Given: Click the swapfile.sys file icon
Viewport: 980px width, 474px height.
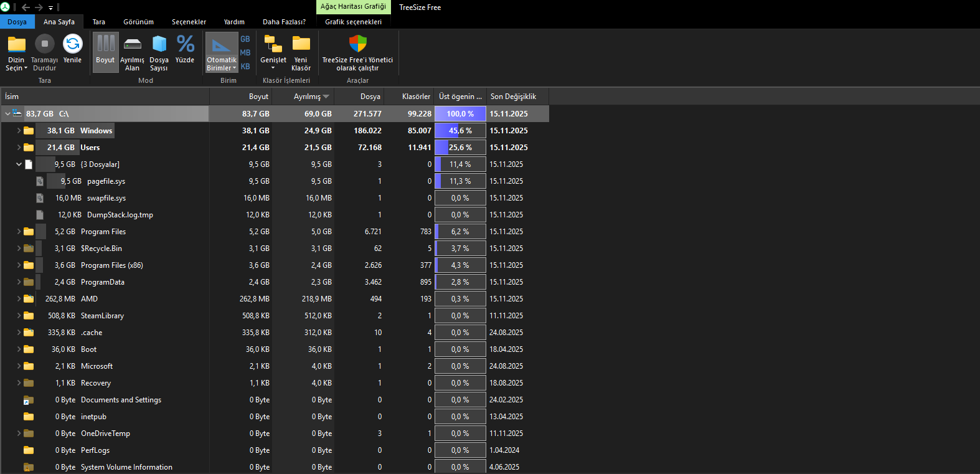Looking at the screenshot, I should pyautogui.click(x=40, y=198).
